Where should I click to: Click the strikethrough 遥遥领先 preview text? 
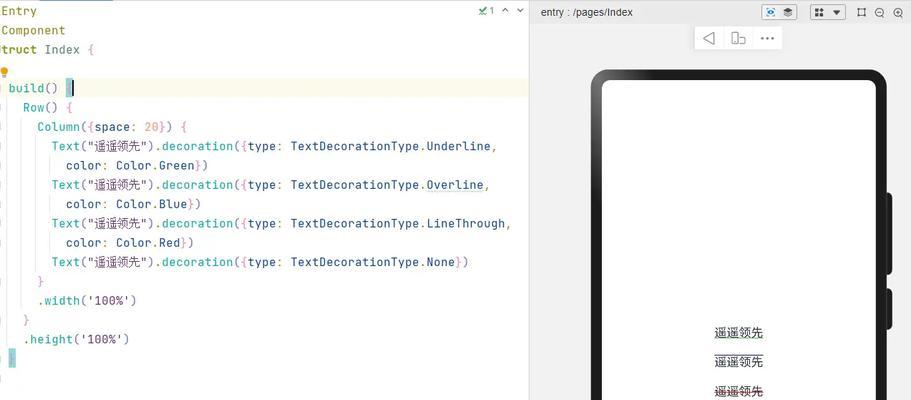[738, 391]
